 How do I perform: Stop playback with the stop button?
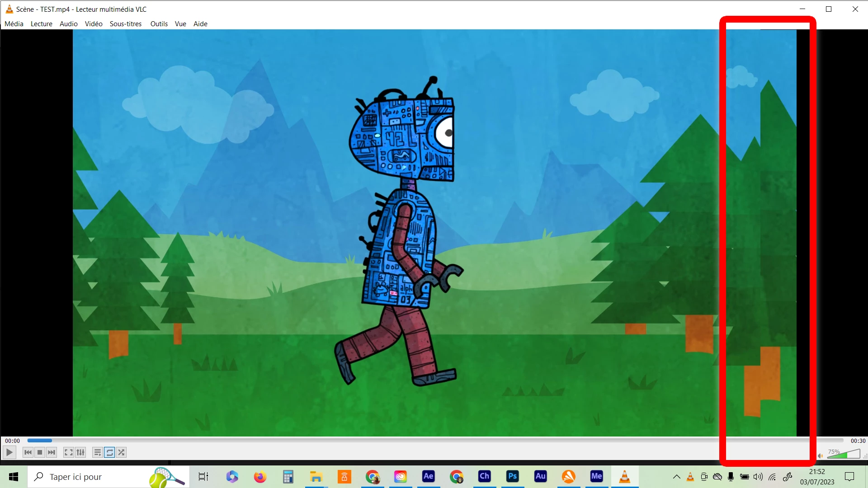pyautogui.click(x=40, y=452)
